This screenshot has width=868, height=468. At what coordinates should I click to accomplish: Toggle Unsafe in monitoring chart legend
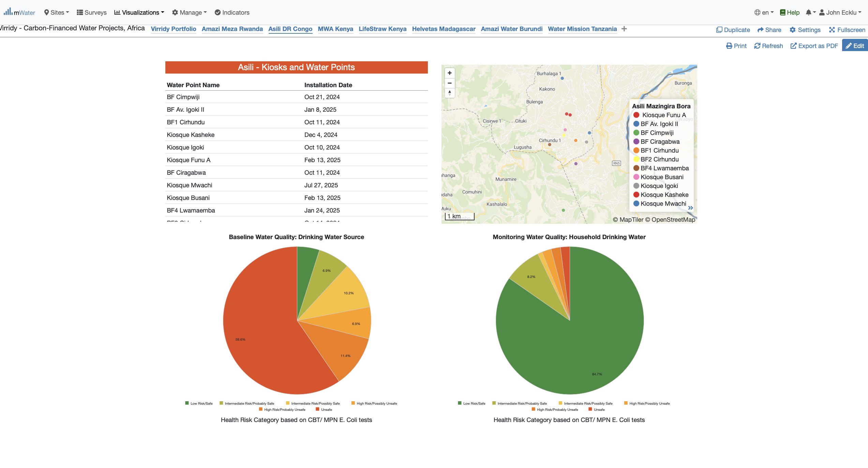(x=597, y=409)
